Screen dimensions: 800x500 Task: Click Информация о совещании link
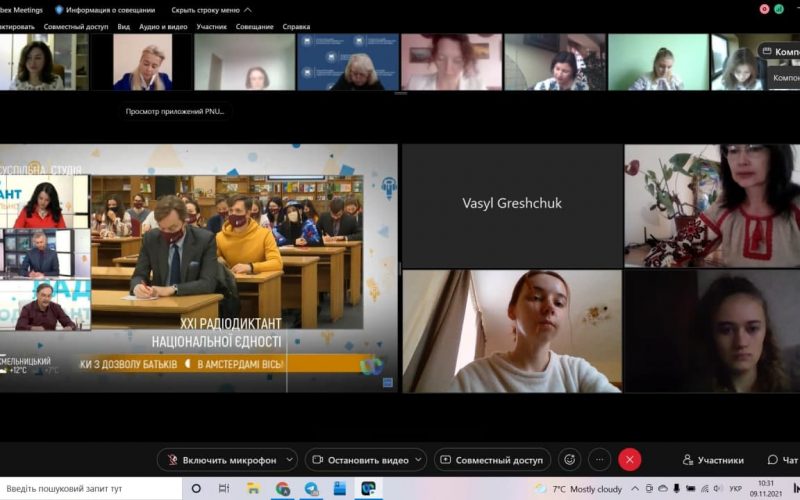click(x=110, y=9)
